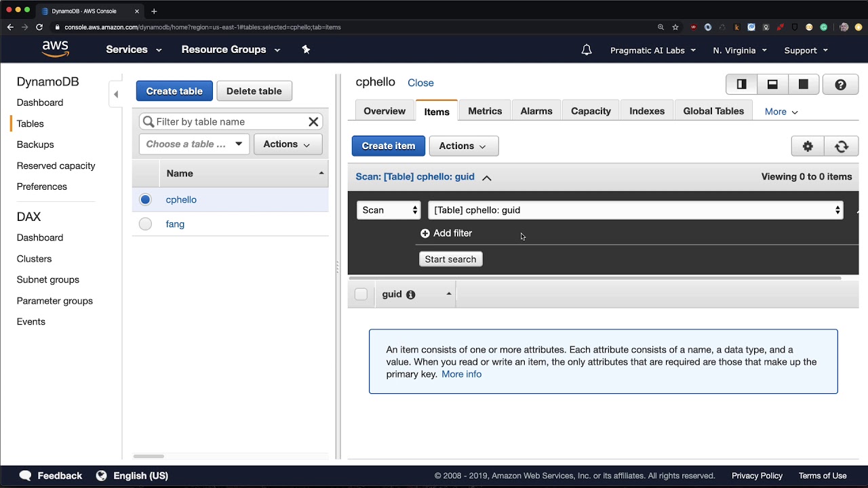This screenshot has height=488, width=868.
Task: Click the AWS logo home icon
Action: [55, 49]
